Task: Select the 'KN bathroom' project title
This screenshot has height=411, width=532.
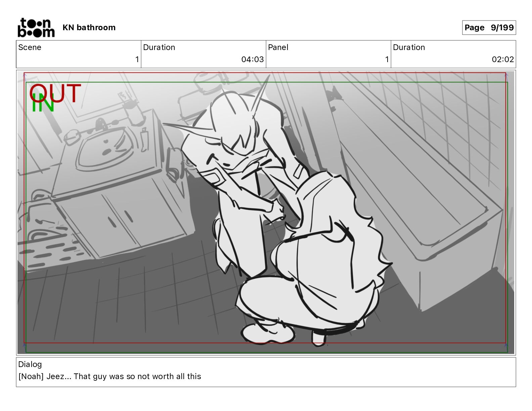Action: point(89,28)
